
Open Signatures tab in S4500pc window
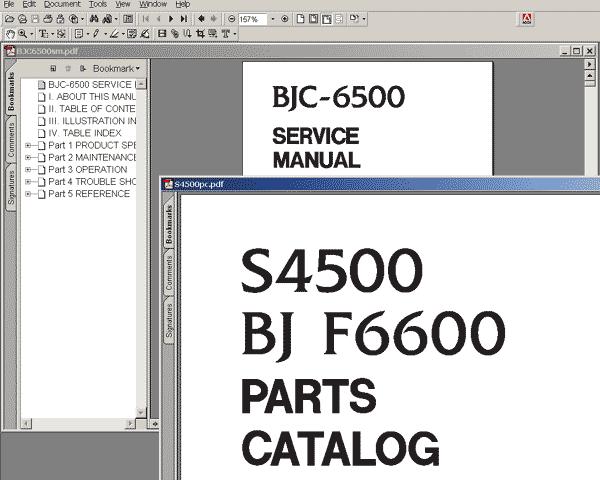(x=169, y=320)
